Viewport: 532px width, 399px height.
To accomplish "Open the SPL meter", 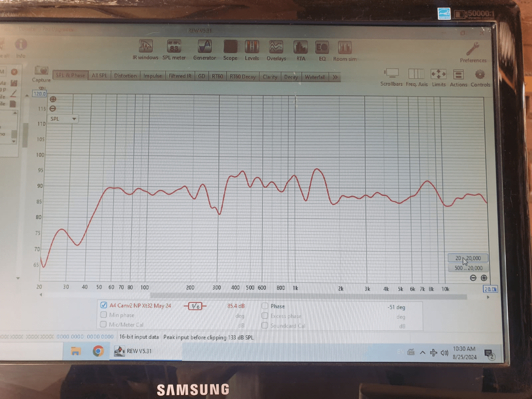I will [174, 50].
